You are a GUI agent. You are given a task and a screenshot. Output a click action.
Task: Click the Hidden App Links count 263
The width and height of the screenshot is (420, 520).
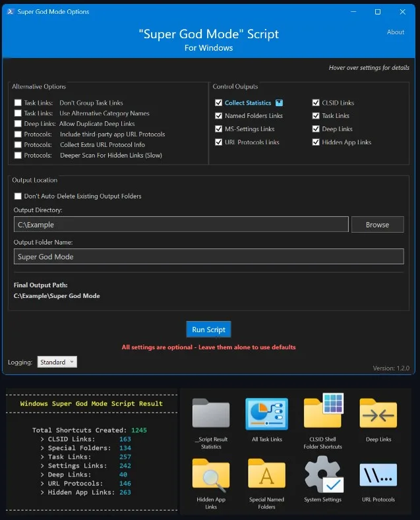[x=125, y=492]
